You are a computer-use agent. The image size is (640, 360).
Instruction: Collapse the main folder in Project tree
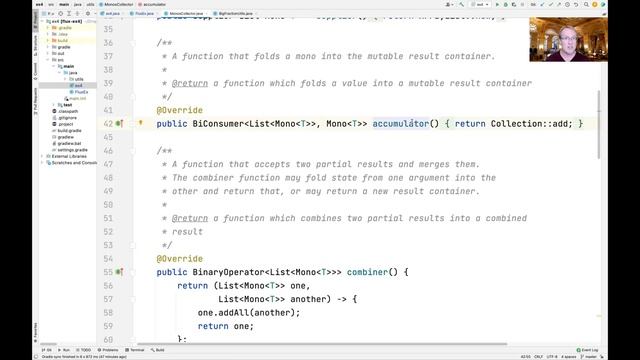(x=53, y=66)
